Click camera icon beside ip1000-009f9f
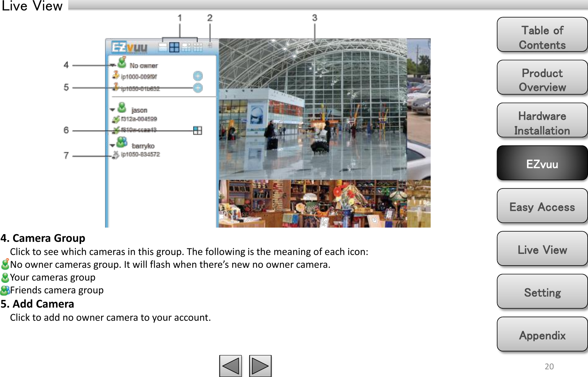The width and height of the screenshot is (588, 377). (x=116, y=75)
